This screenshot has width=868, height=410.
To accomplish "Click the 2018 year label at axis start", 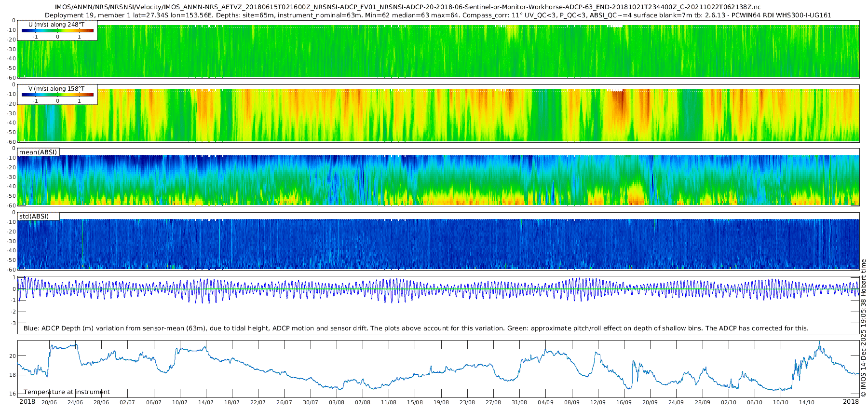I will [x=27, y=402].
